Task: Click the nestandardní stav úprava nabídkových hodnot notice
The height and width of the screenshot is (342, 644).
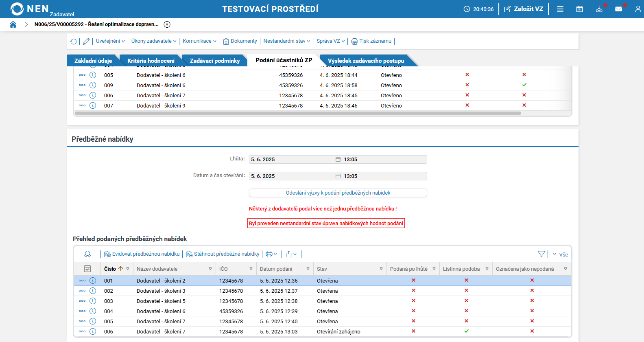Action: [326, 224]
